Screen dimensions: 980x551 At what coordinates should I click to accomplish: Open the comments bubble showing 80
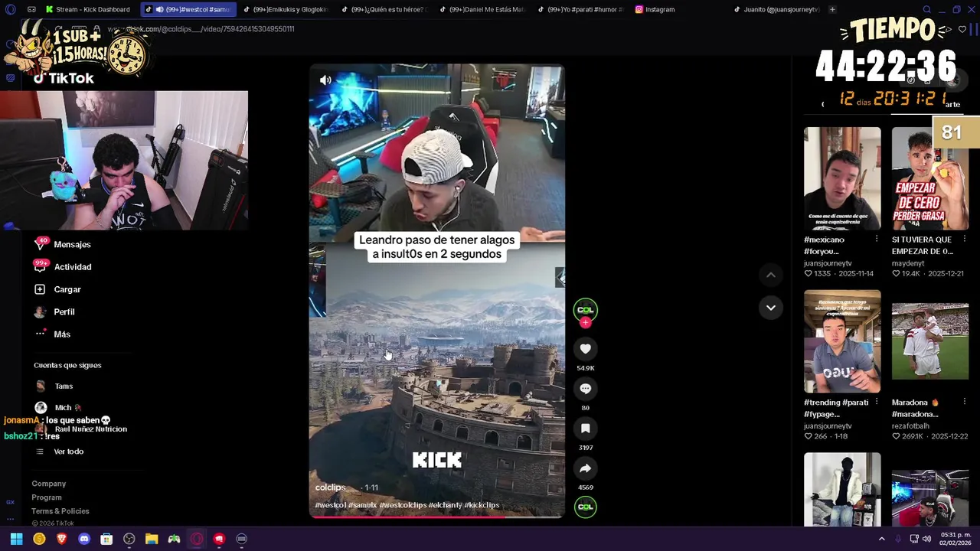(585, 389)
